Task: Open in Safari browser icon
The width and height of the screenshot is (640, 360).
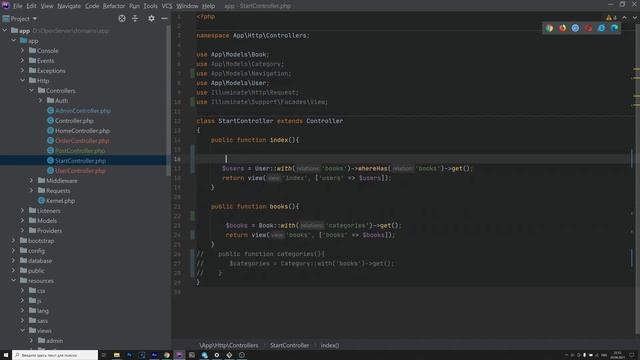Action: pyautogui.click(x=575, y=28)
